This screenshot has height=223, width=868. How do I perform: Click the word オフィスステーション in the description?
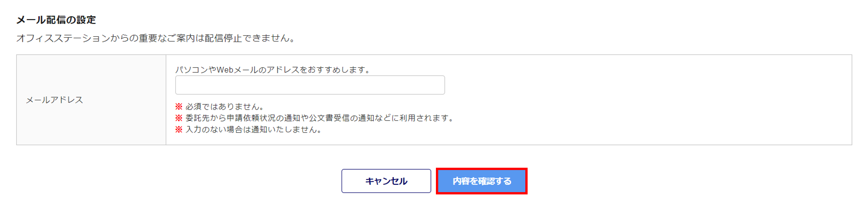pyautogui.click(x=63, y=38)
